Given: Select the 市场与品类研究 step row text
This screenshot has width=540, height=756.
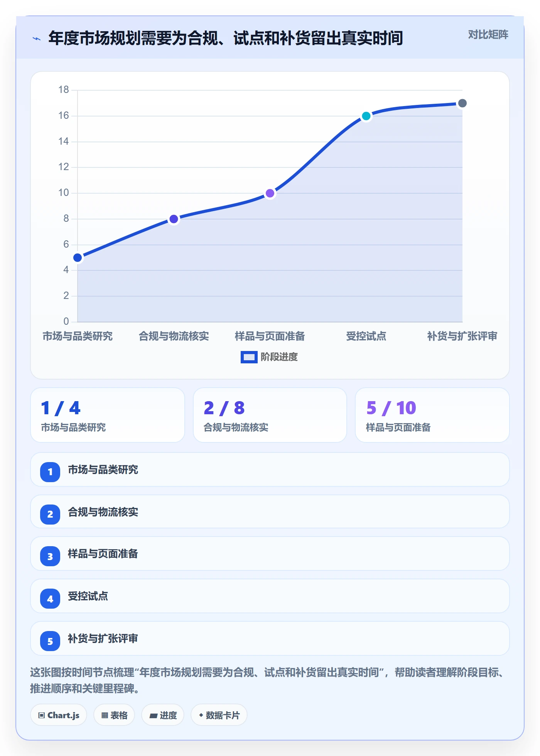Looking at the screenshot, I should [x=103, y=470].
